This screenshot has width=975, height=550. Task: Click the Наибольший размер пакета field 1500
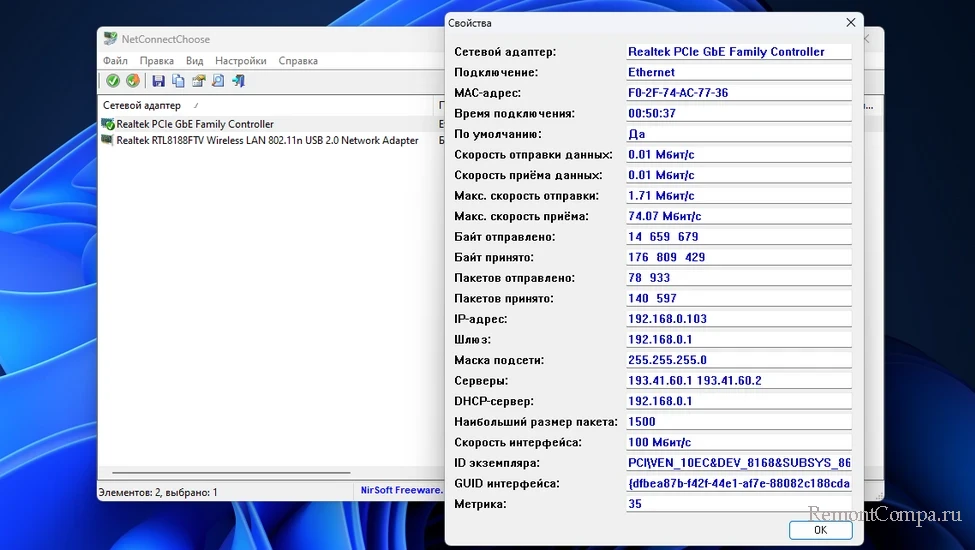pyautogui.click(x=739, y=421)
